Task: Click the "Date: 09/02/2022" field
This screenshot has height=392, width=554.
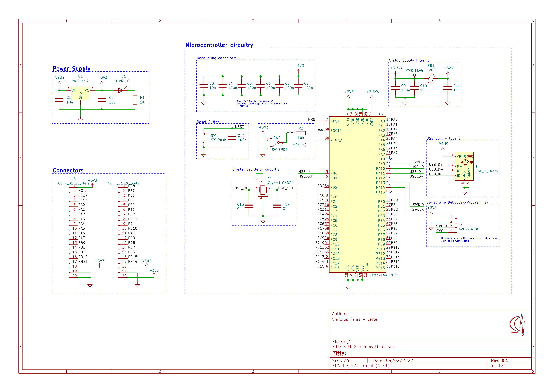Action: (x=393, y=360)
